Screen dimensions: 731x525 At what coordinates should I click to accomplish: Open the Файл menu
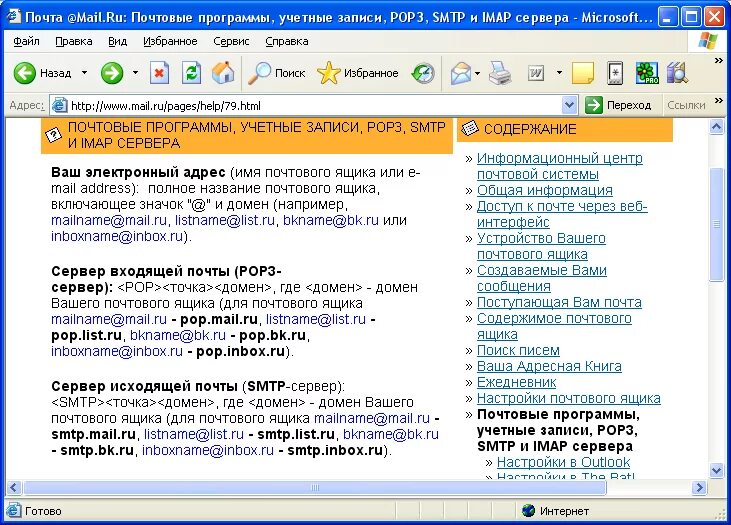point(26,41)
